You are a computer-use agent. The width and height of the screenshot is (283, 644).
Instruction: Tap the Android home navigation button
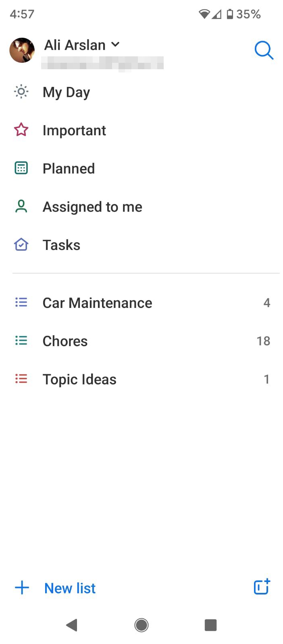tap(141, 625)
